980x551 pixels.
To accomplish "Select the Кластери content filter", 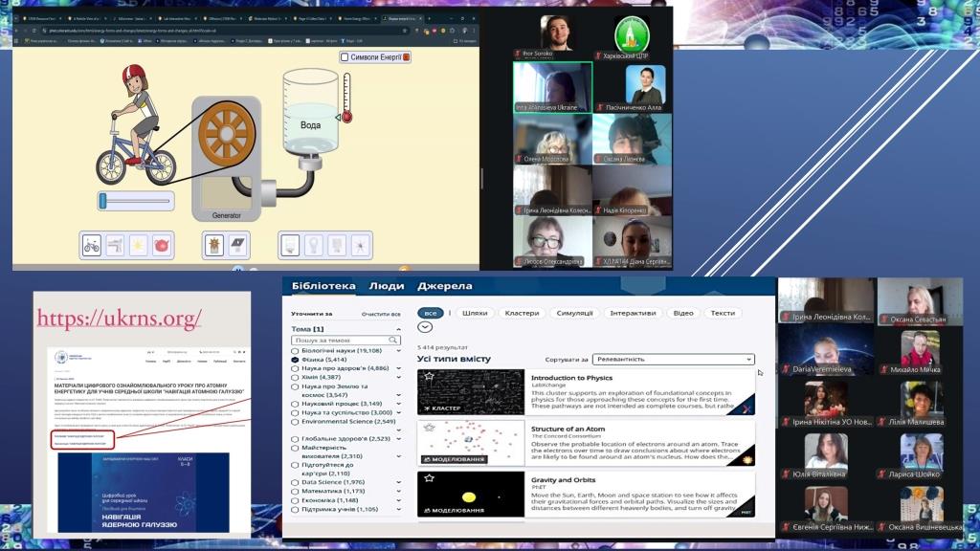I will [522, 313].
